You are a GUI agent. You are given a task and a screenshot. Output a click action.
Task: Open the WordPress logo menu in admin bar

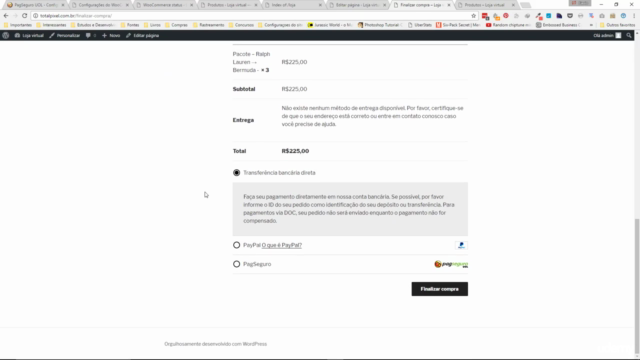coord(6,36)
